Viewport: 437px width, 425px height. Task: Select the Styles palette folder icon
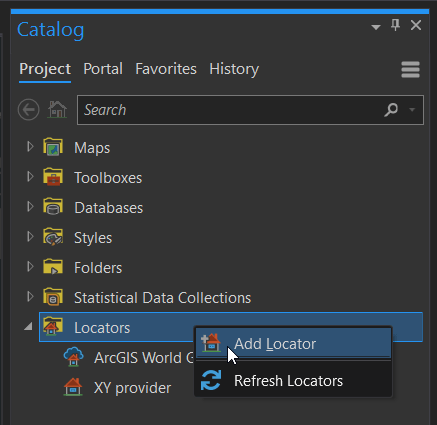coord(53,237)
